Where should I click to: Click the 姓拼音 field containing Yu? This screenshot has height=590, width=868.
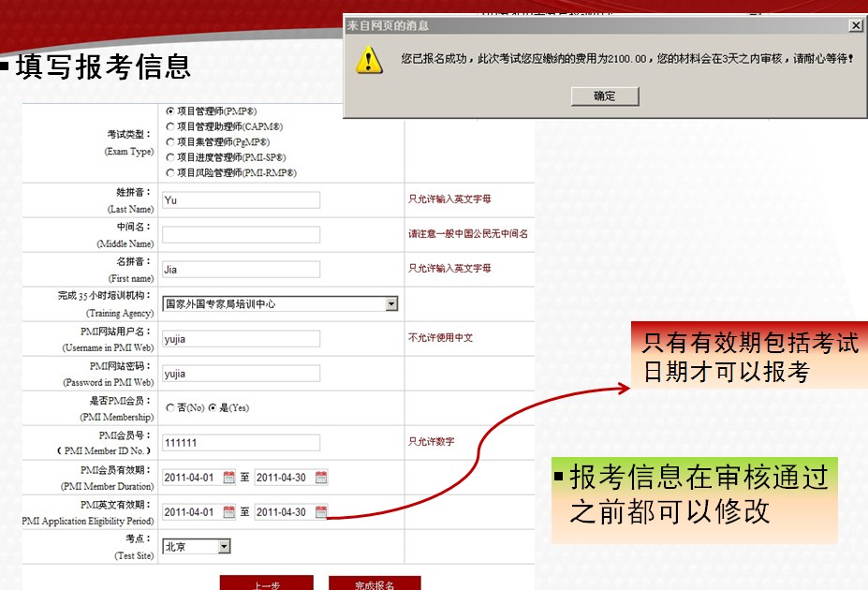click(241, 199)
